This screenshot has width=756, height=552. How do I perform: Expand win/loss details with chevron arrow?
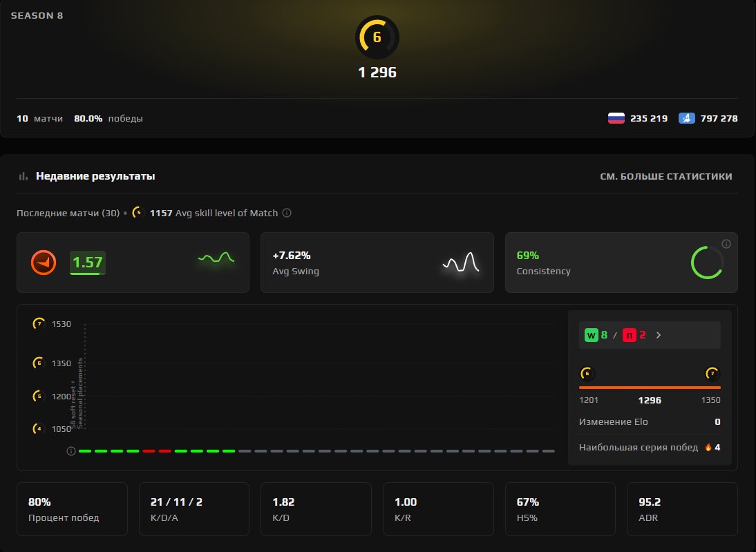[x=659, y=335]
